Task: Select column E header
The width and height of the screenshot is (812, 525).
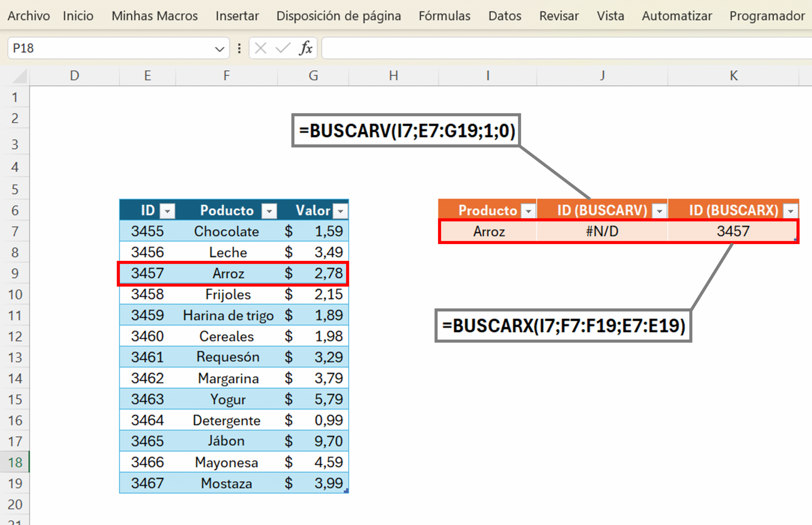Action: 147,76
